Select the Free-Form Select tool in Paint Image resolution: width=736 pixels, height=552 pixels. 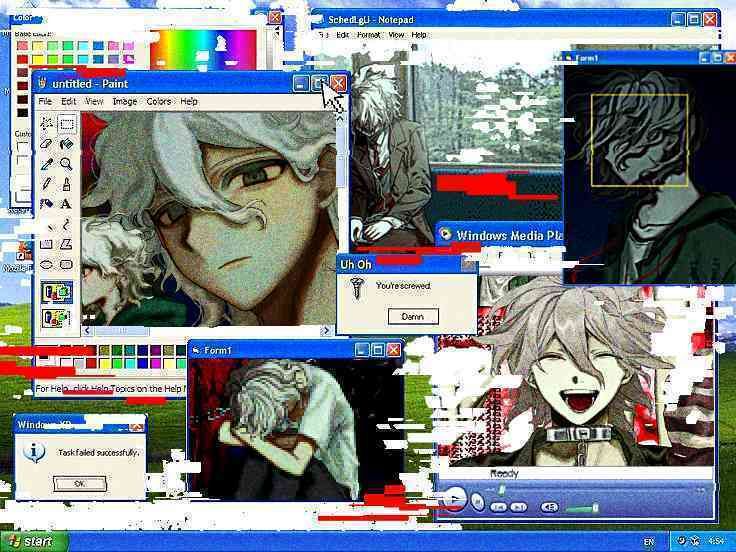(x=46, y=123)
